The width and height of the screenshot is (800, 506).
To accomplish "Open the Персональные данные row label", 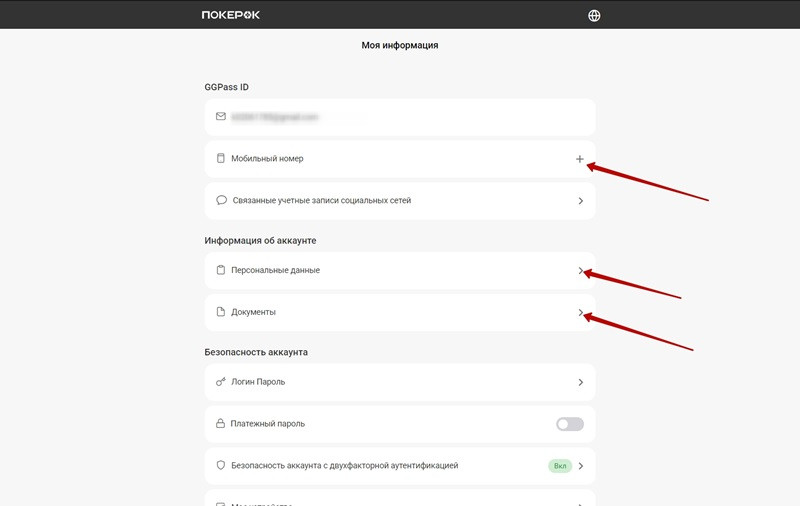I will click(275, 270).
